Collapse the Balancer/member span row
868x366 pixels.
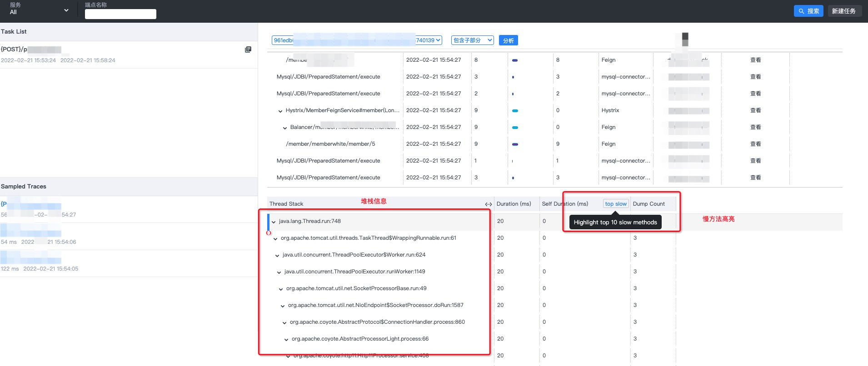pos(285,128)
